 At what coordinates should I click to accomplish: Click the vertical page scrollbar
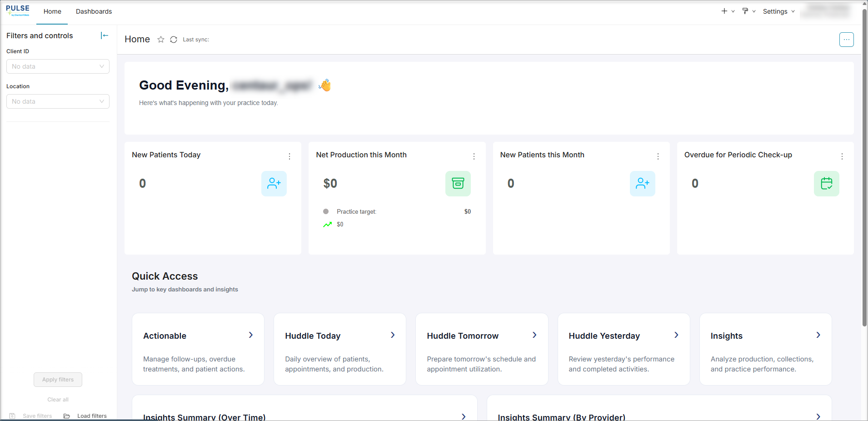tap(864, 167)
